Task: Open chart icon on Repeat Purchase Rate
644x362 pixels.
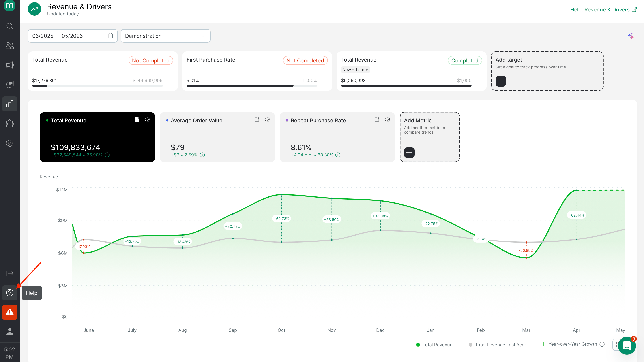Action: [377, 120]
